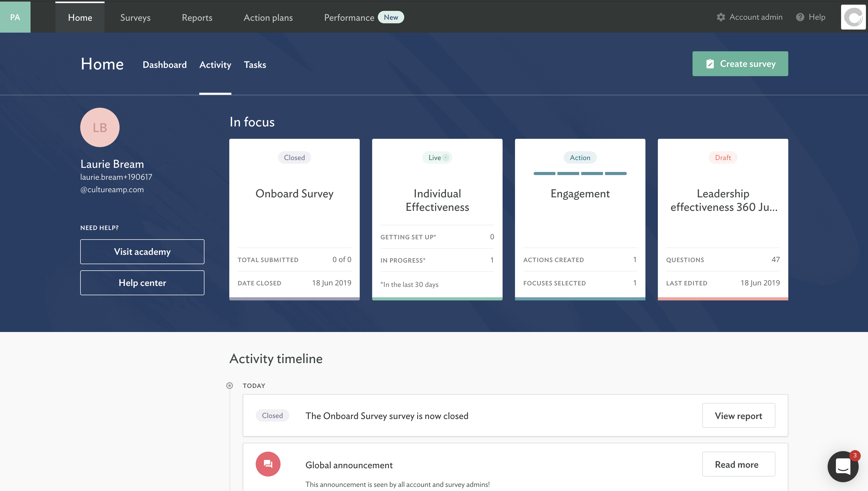Switch to the Activity tab

(215, 64)
